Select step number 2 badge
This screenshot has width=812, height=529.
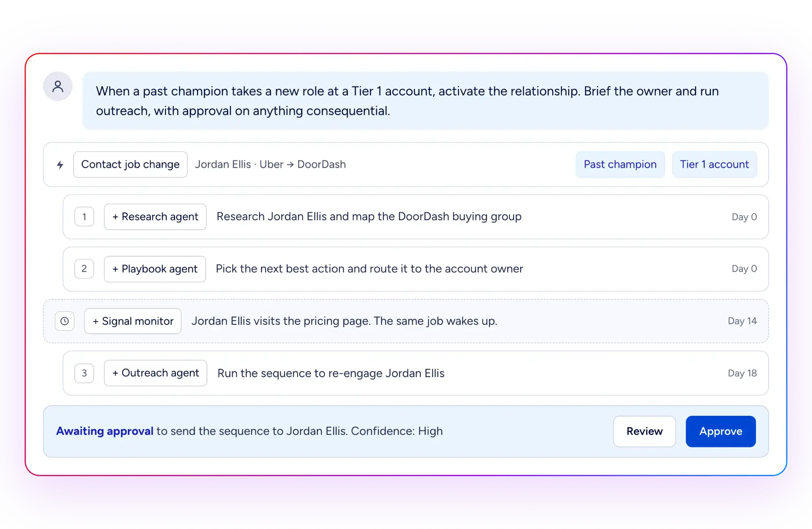(x=84, y=269)
